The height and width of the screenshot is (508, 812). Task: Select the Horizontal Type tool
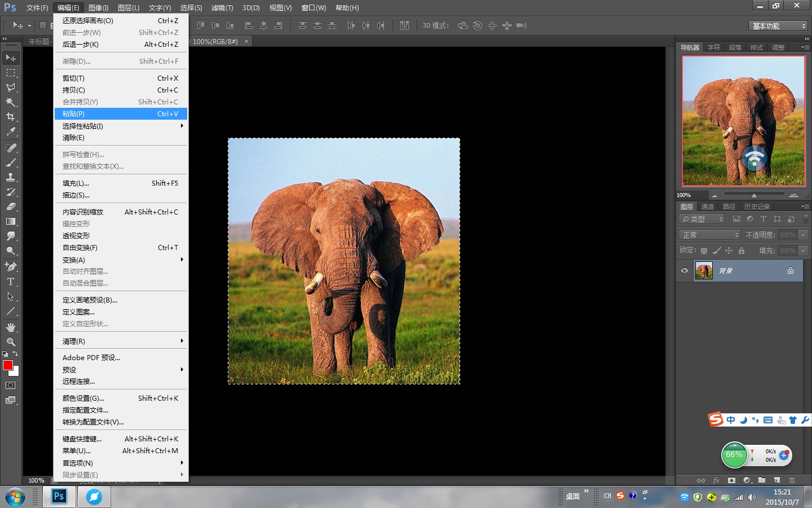[11, 282]
